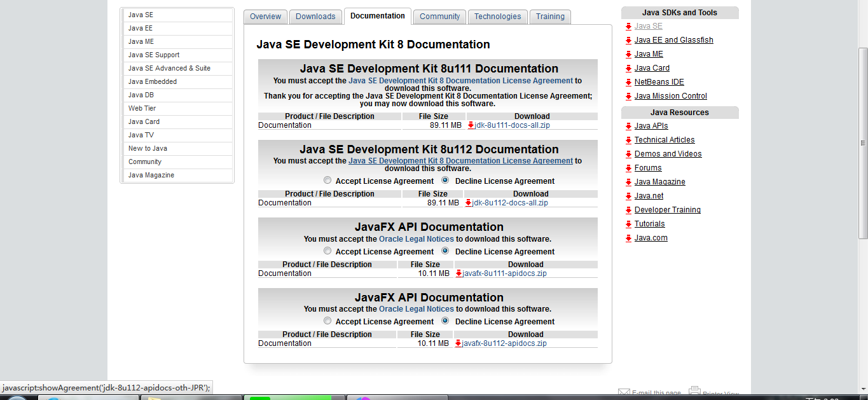Click the red arrow icon beside Java.net
The width and height of the screenshot is (868, 400).
[628, 196]
